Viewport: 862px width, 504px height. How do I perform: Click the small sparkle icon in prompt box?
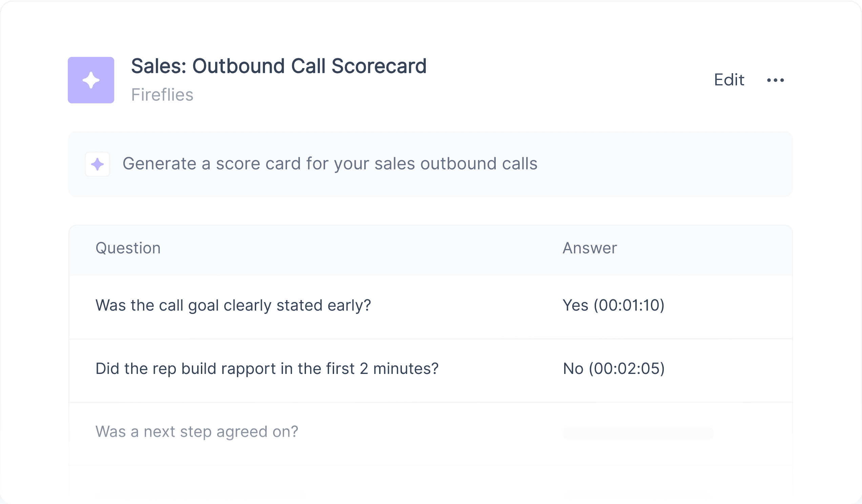pos(98,164)
